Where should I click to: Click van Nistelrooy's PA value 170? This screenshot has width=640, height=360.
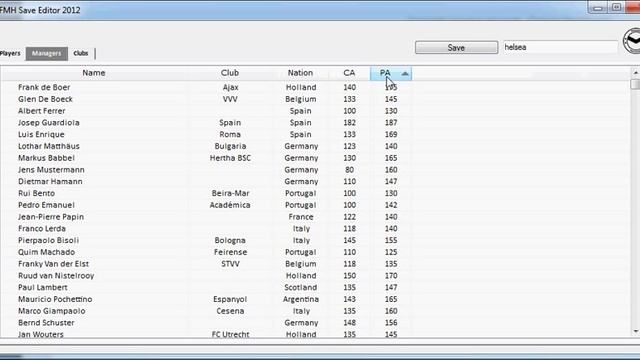click(391, 276)
